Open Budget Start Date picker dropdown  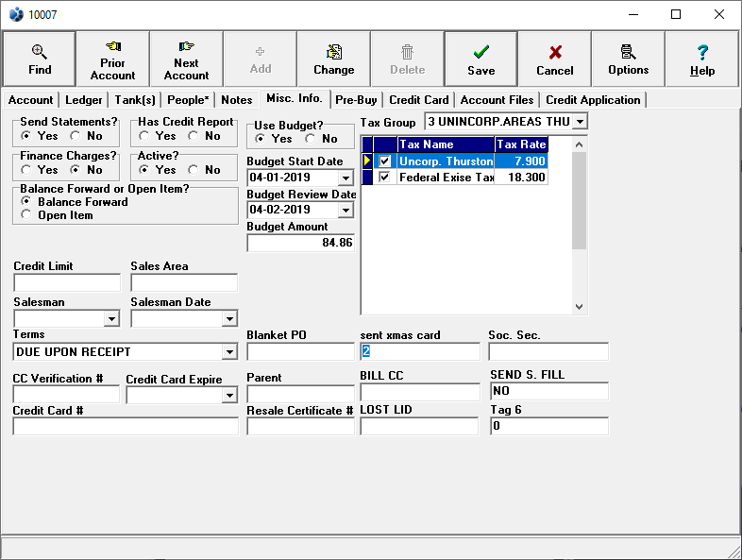[346, 178]
